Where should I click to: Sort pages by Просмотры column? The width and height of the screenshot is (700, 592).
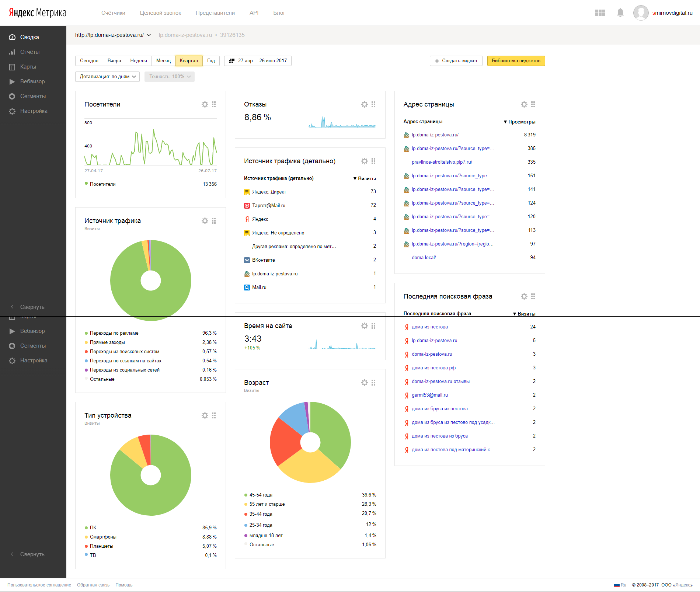click(x=520, y=122)
